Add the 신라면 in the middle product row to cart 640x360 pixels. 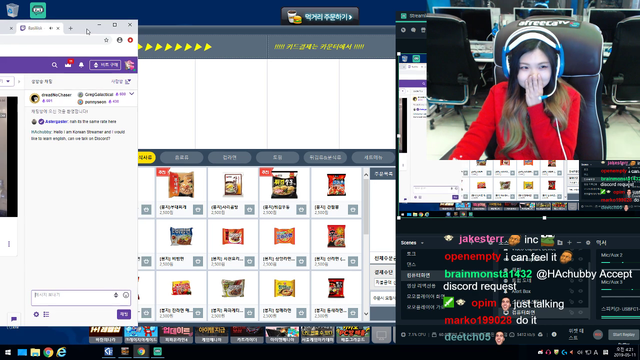pyautogui.click(x=353, y=261)
